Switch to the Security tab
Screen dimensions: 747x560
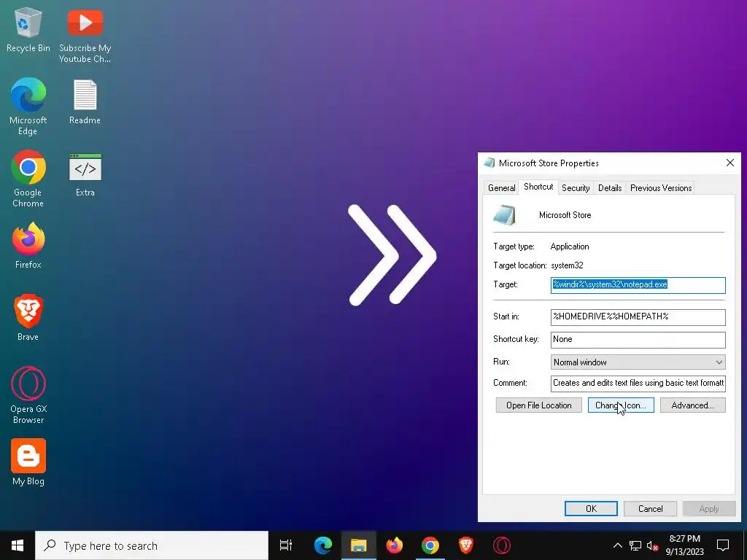point(576,187)
